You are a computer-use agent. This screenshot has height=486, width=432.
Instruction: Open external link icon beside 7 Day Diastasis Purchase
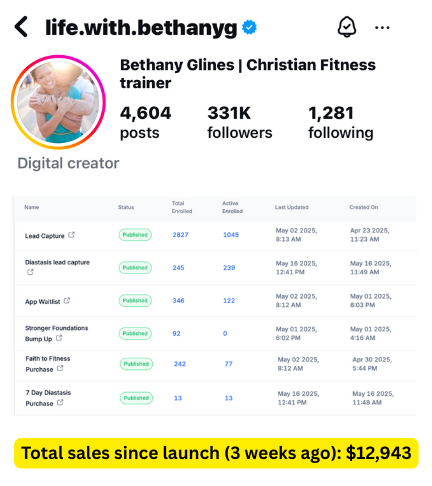[60, 402]
